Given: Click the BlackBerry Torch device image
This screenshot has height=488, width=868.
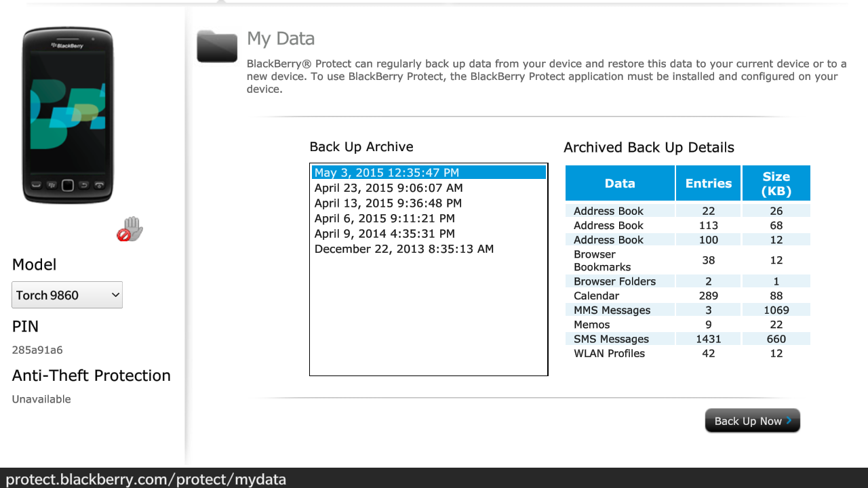Looking at the screenshot, I should [68, 115].
